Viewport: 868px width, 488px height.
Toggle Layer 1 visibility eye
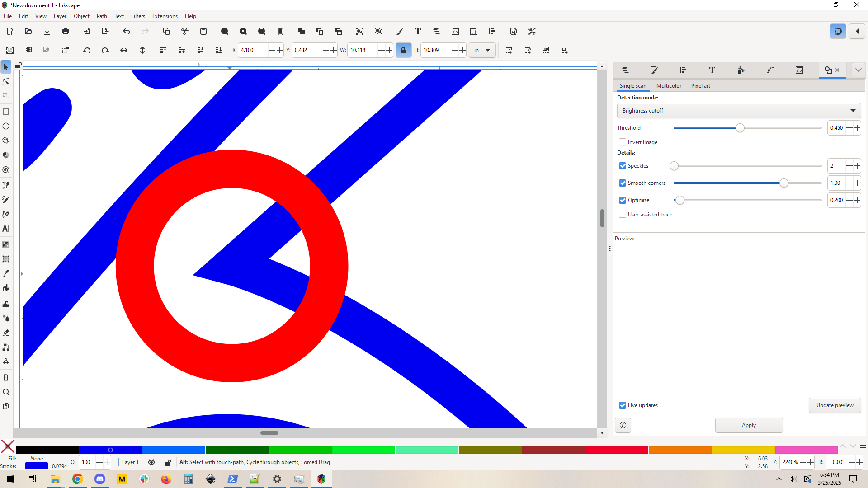[151, 462]
